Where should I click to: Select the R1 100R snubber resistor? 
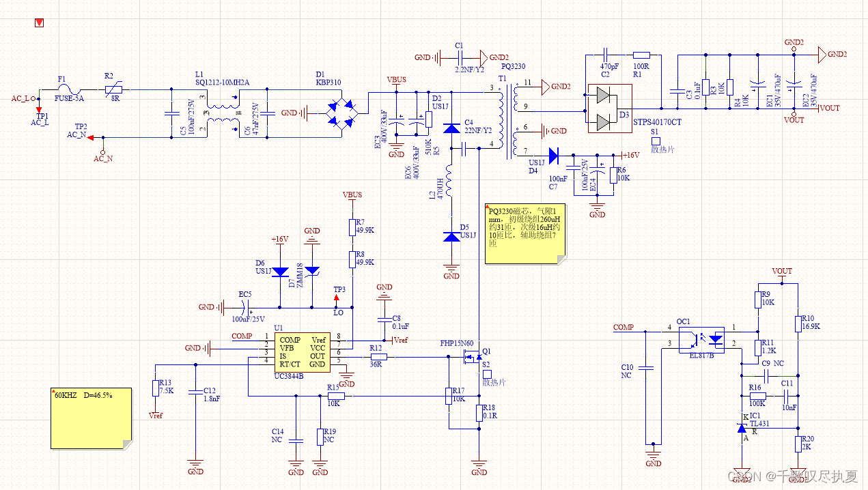(641, 55)
